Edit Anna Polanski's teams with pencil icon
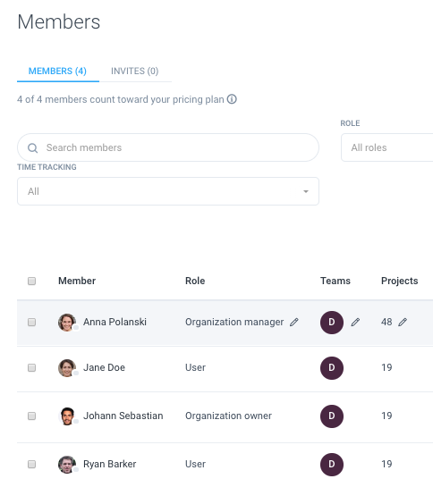This screenshot has height=504, width=433. click(355, 322)
